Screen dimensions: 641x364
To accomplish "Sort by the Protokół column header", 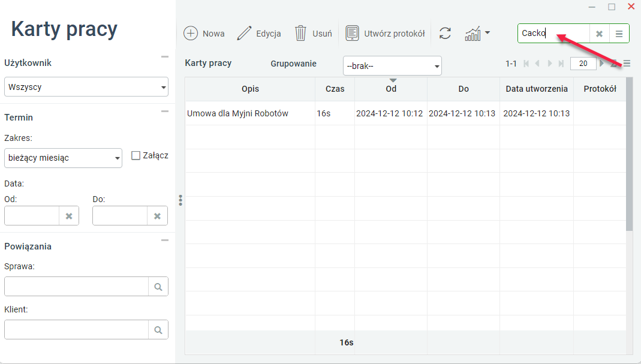I will (x=600, y=89).
